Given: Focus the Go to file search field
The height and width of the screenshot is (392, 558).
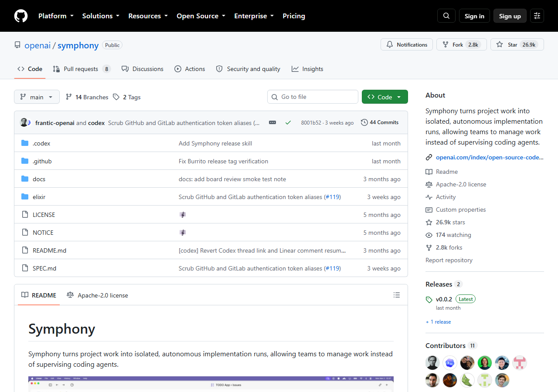Looking at the screenshot, I should click(313, 97).
